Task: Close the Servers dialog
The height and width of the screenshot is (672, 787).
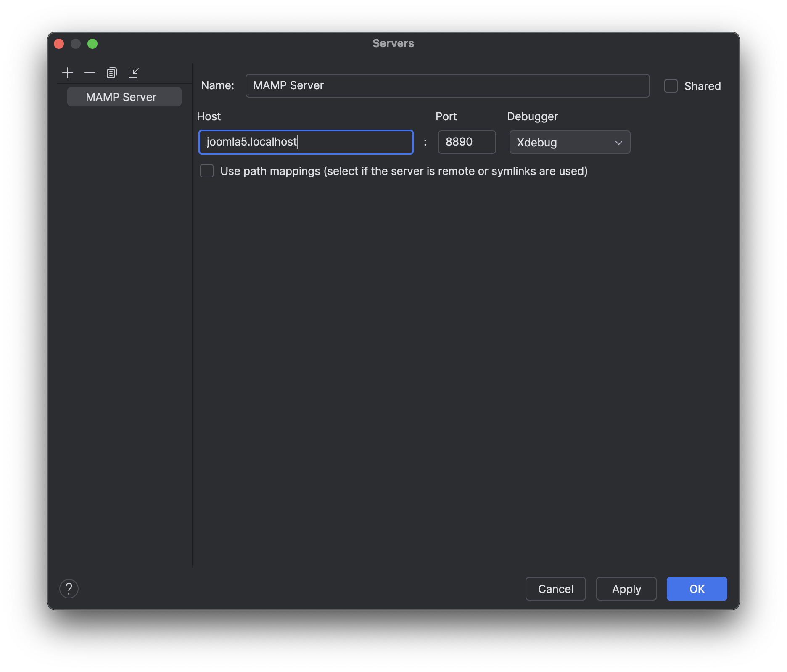Action: point(59,43)
